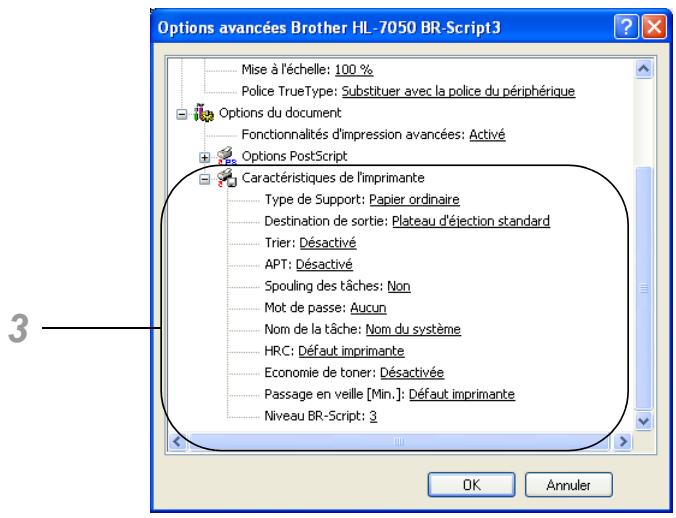Viewport: 676px width, 518px height.
Task: Click the Trier Désactivé value
Action: (328, 243)
